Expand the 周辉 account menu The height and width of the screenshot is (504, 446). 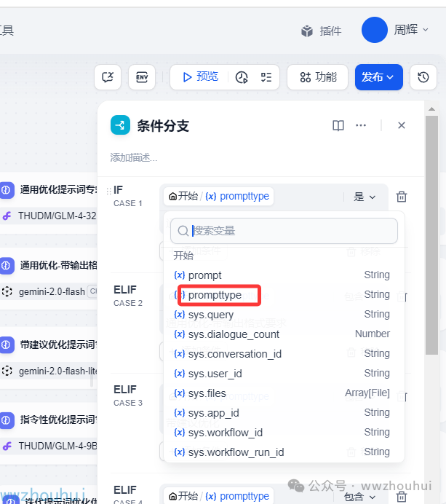point(411,30)
